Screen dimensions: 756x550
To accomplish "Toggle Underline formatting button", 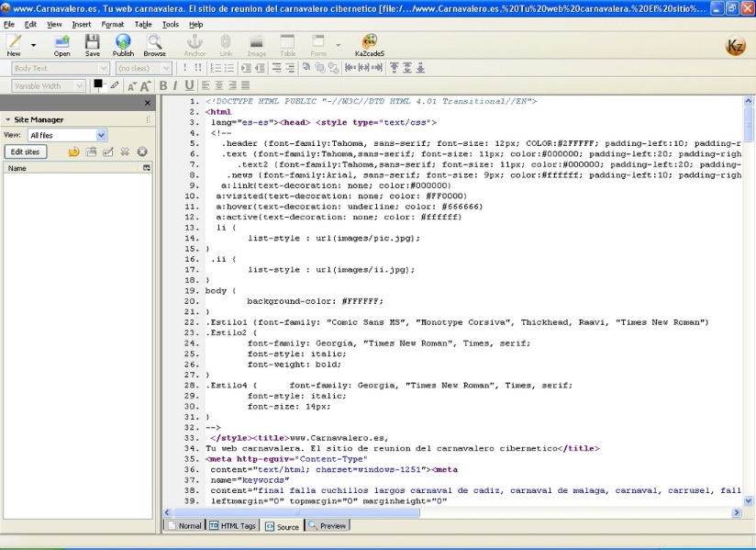I will tap(189, 85).
